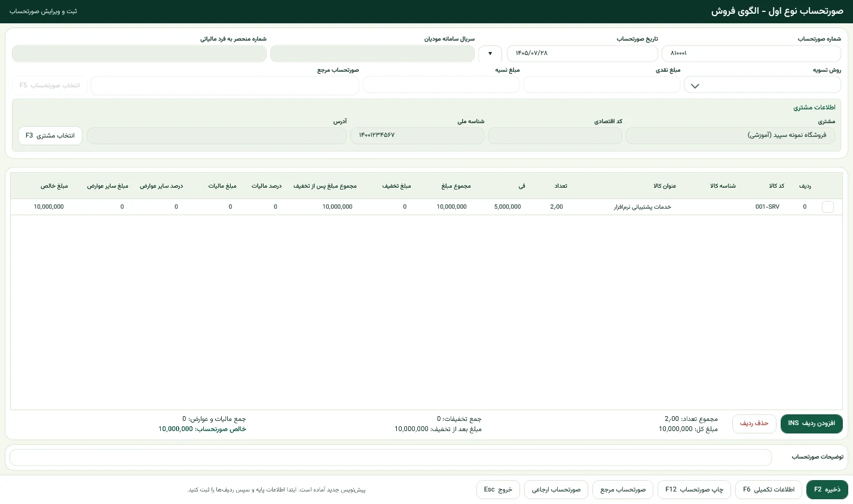Click the شناسه کالا column header
Viewport: 853px width, 504px height.
(x=723, y=186)
